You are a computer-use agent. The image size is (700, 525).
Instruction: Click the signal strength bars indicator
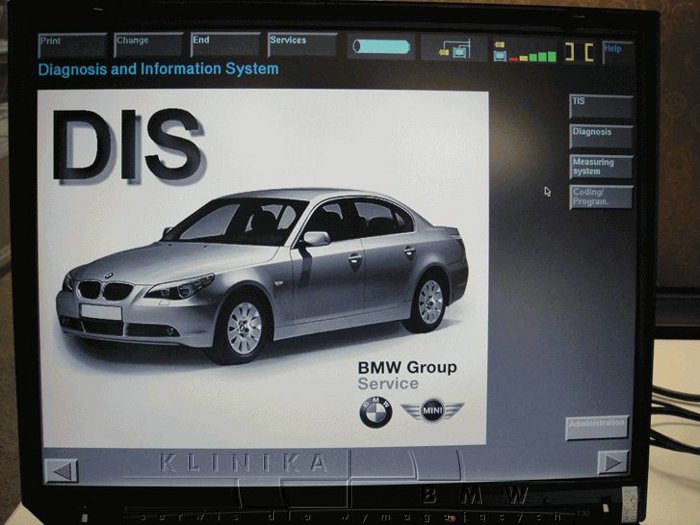click(x=525, y=51)
